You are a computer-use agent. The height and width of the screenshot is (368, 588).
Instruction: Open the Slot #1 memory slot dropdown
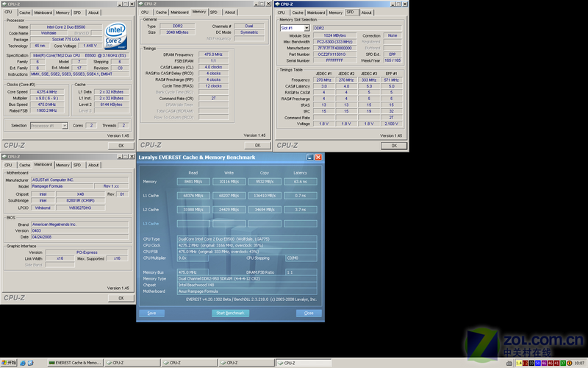tap(306, 28)
